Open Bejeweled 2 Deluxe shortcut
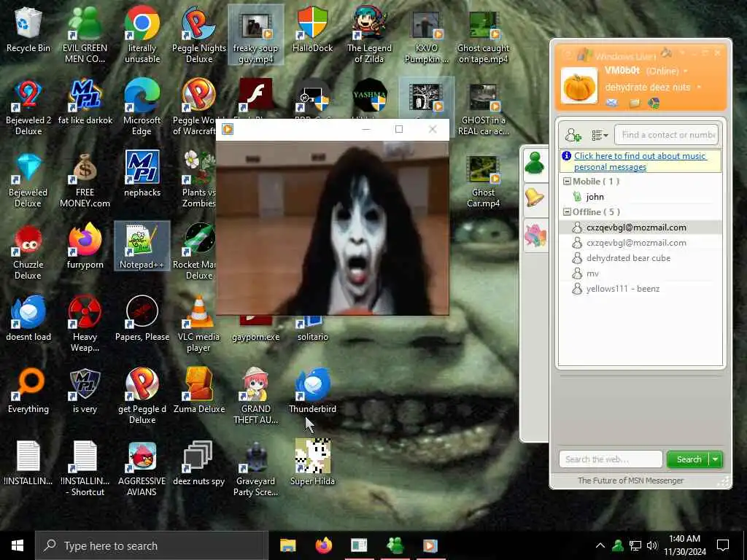This screenshot has width=747, height=560. pos(28,106)
